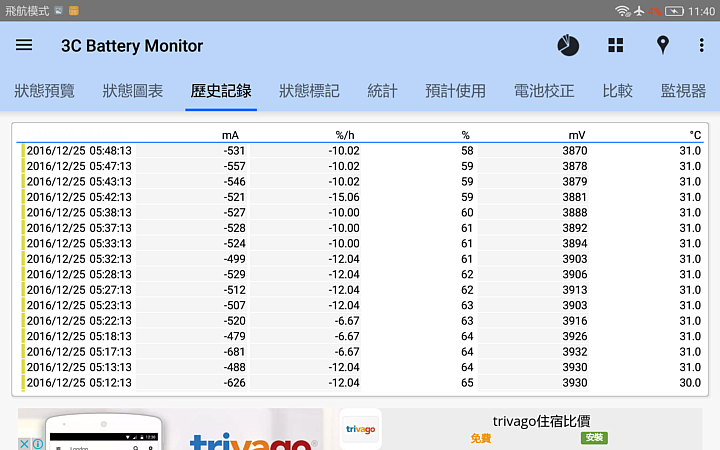Tap the mV column header
The width and height of the screenshot is (720, 450).
coord(577,135)
